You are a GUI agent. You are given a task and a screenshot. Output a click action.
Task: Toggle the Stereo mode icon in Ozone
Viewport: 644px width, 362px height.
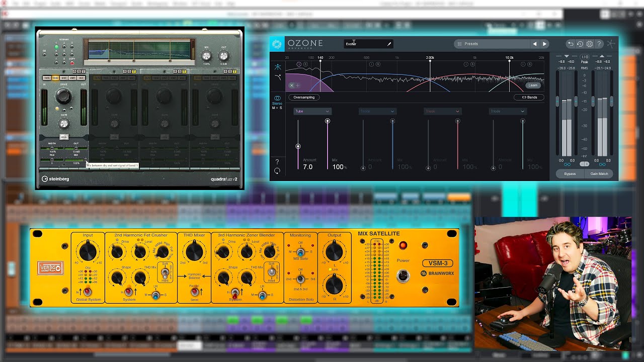pos(277,98)
